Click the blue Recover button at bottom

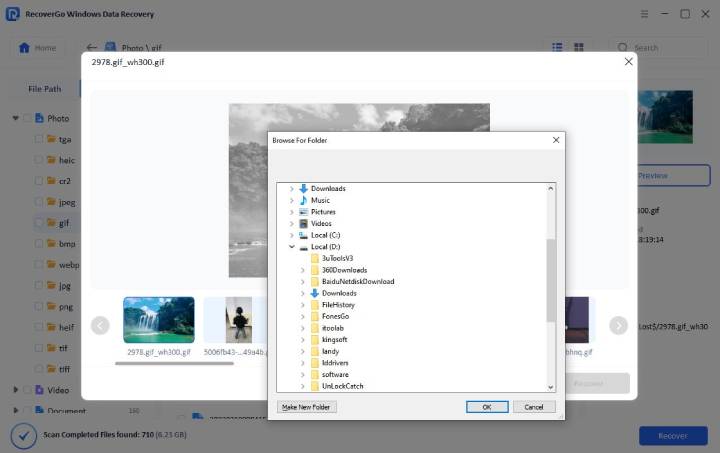click(673, 436)
